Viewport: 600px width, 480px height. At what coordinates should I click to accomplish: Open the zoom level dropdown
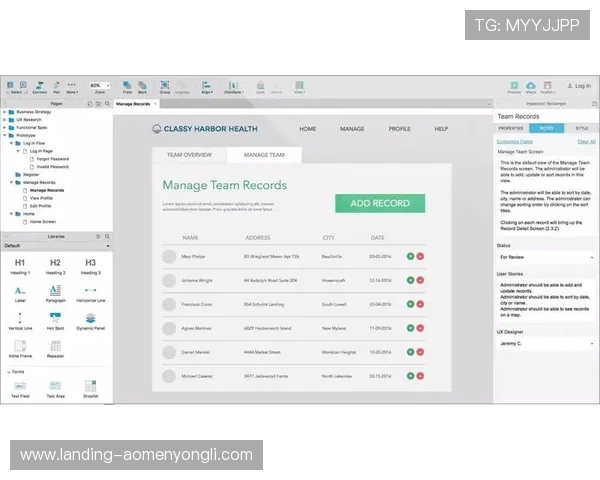(x=100, y=86)
